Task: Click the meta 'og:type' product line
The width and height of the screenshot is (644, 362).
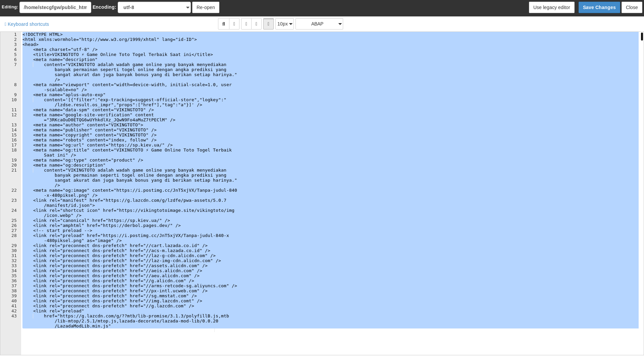Action: click(x=88, y=160)
